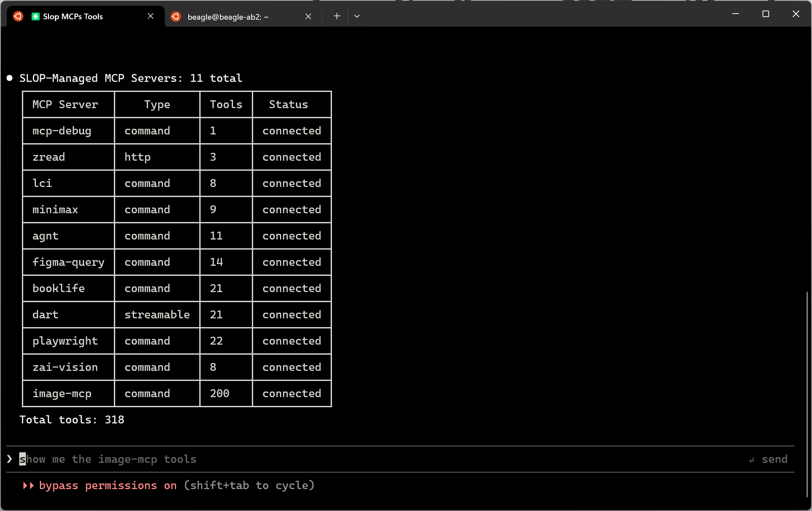Click the shift+tab to cycle hint
The image size is (812, 511).
pyautogui.click(x=249, y=486)
